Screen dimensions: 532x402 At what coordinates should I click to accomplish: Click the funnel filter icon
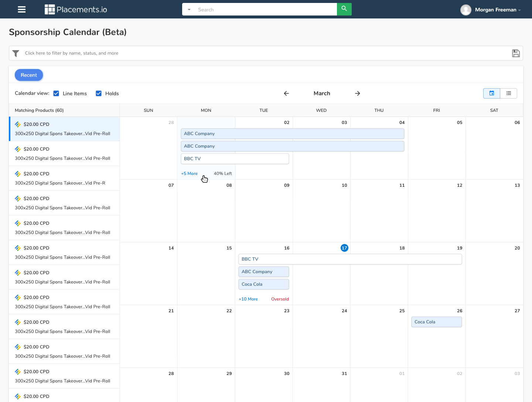tap(16, 54)
